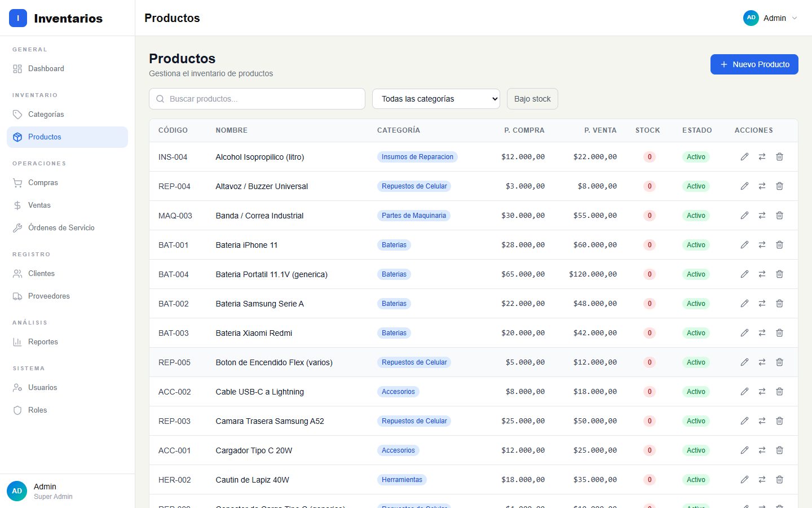Open stock movement arrows for Banda / Correa Industrial
812x508 pixels.
762,216
